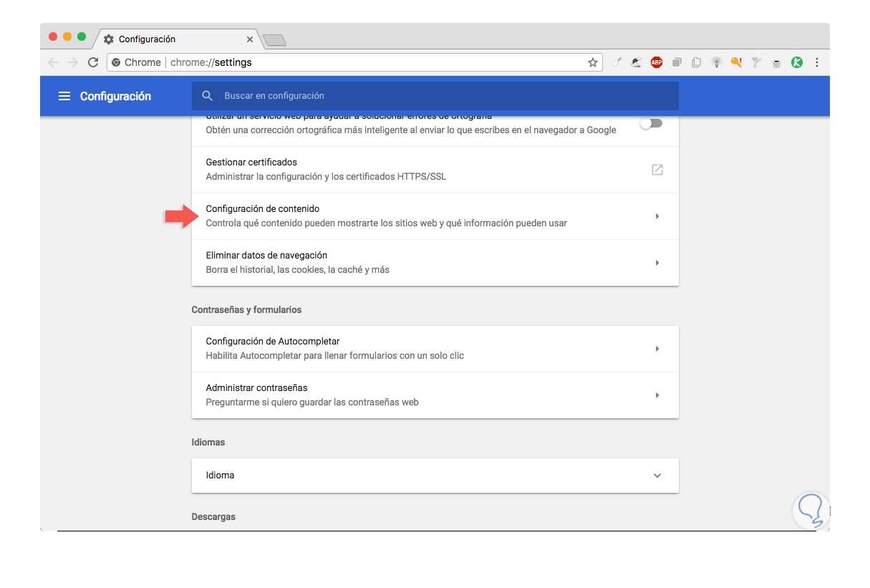Click the Descargas section heading

pos(213,517)
